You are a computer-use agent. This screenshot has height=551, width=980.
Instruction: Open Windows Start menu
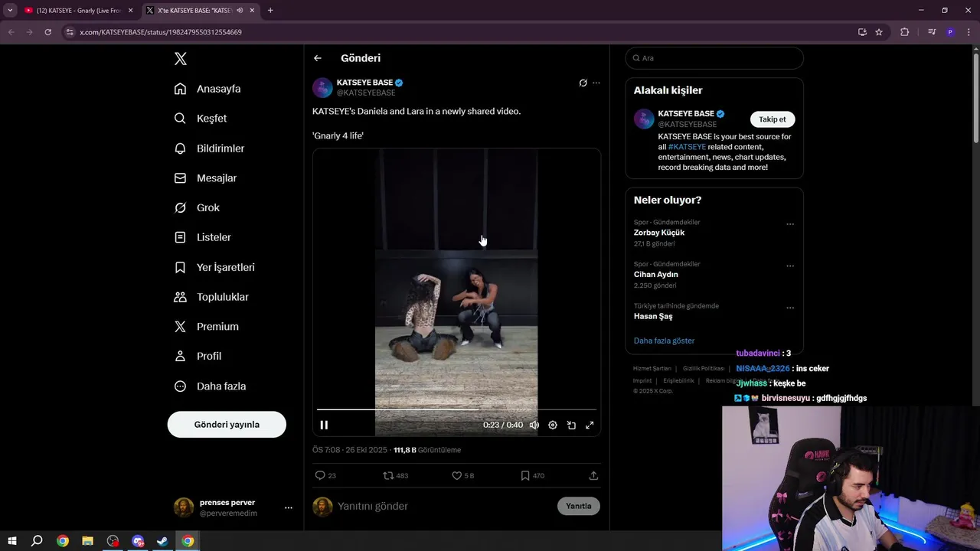pos(11,541)
